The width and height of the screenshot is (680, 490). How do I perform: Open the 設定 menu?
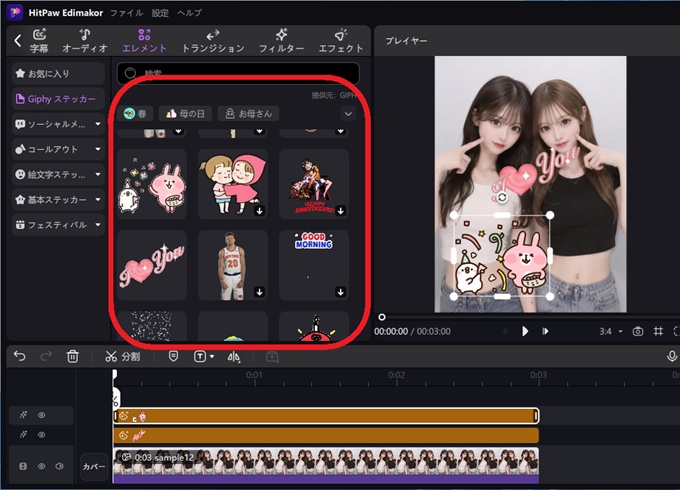(x=160, y=13)
